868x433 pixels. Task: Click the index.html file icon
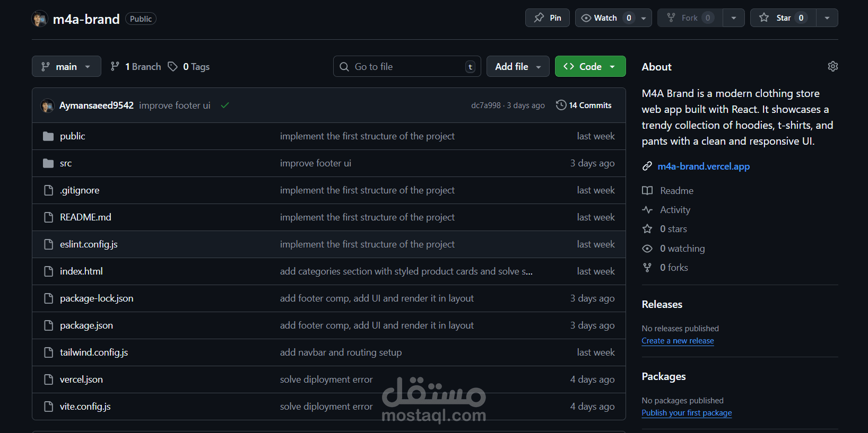click(48, 271)
